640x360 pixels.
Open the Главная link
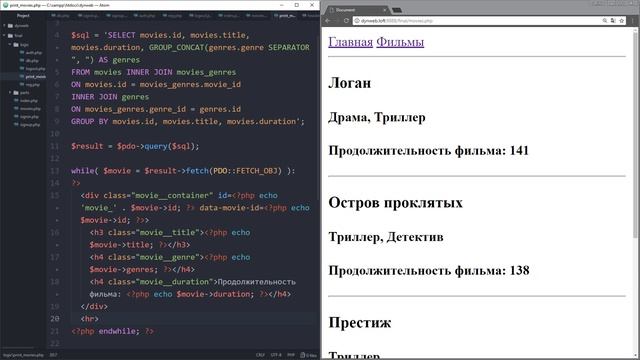pos(350,42)
